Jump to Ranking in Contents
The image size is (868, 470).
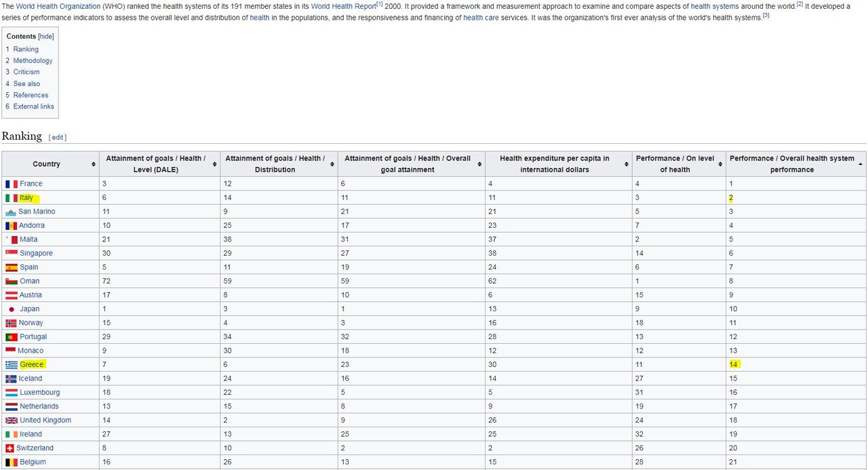click(x=26, y=50)
